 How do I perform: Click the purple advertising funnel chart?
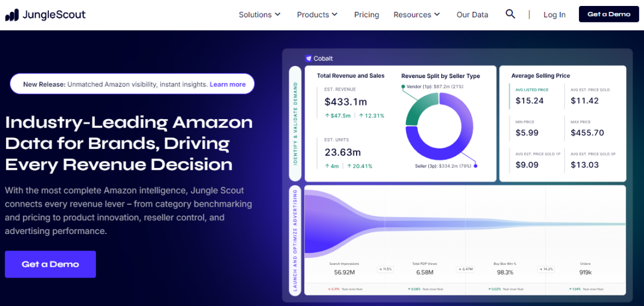pyautogui.click(x=465, y=224)
